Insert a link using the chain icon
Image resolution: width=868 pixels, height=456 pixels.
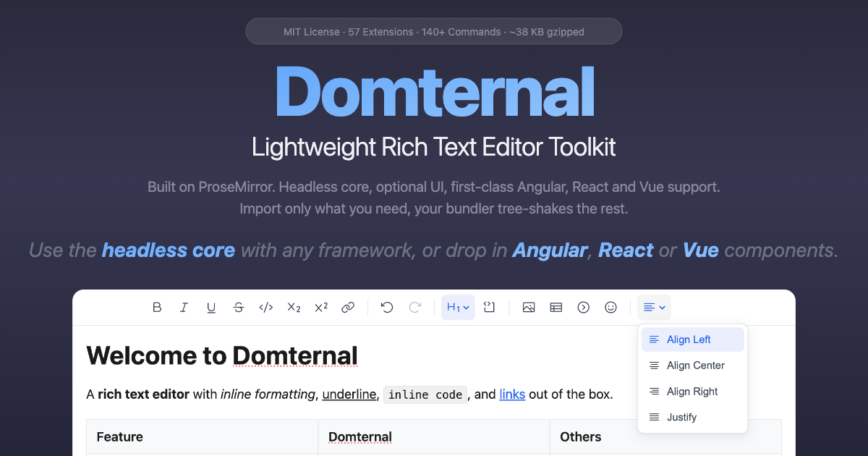click(x=348, y=307)
